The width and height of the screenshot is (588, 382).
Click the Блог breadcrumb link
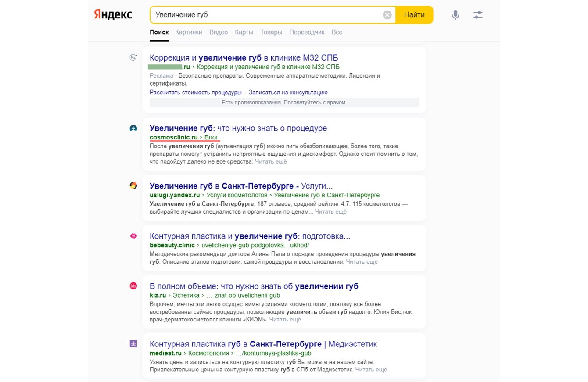coord(212,137)
